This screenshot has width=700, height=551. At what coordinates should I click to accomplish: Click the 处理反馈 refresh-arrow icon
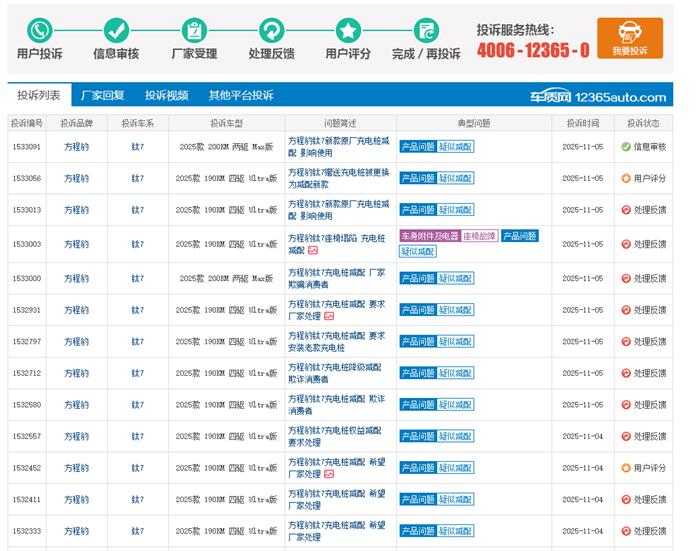click(271, 30)
